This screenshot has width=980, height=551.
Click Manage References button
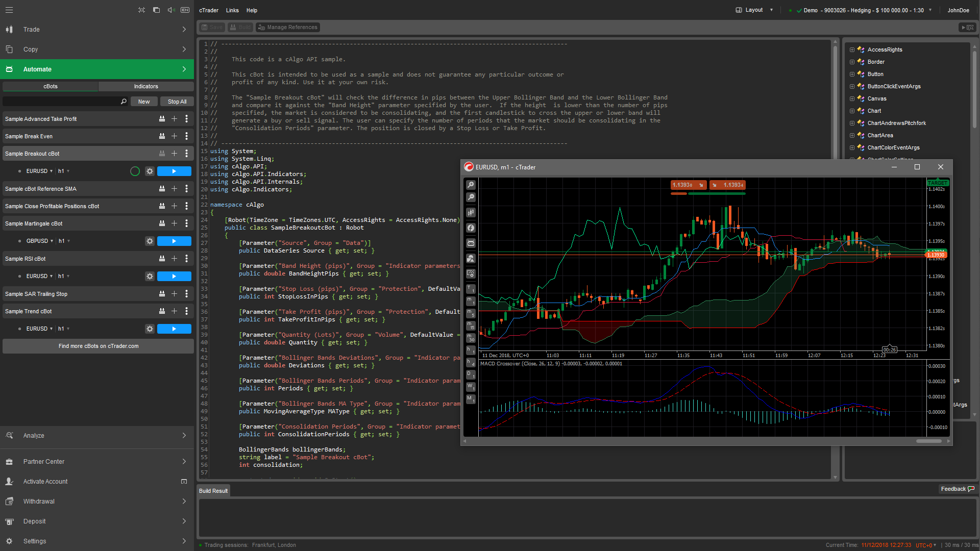click(288, 28)
